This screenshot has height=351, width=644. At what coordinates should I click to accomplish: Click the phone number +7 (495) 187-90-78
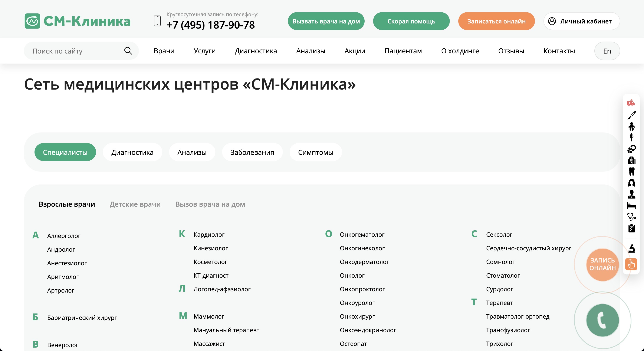[x=210, y=25]
